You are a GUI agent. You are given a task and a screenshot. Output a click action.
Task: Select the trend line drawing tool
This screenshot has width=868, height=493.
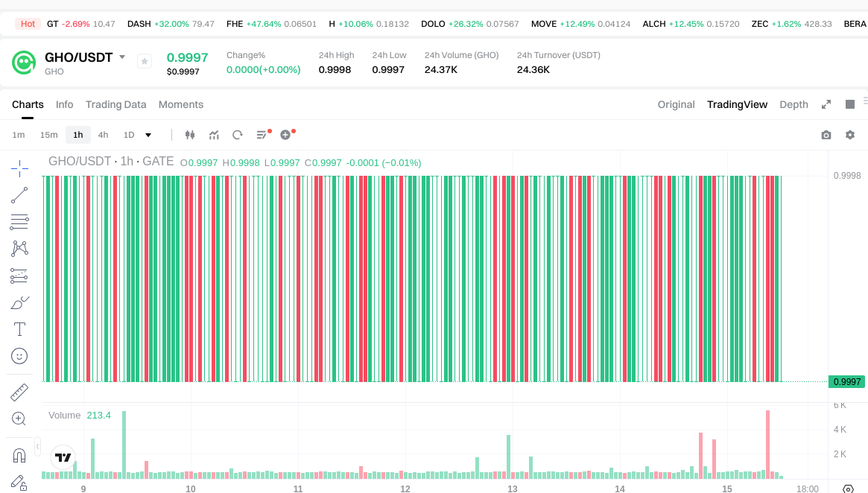point(20,196)
